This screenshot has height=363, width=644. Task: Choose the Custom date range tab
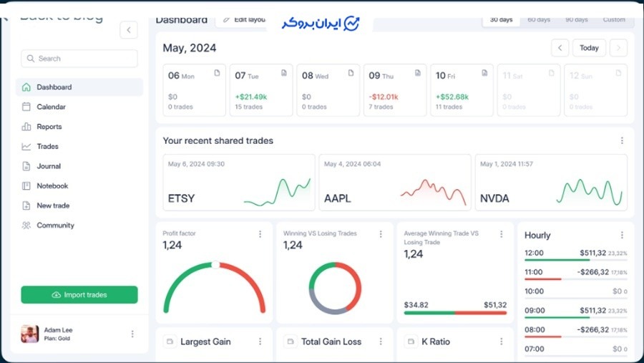[x=614, y=20]
